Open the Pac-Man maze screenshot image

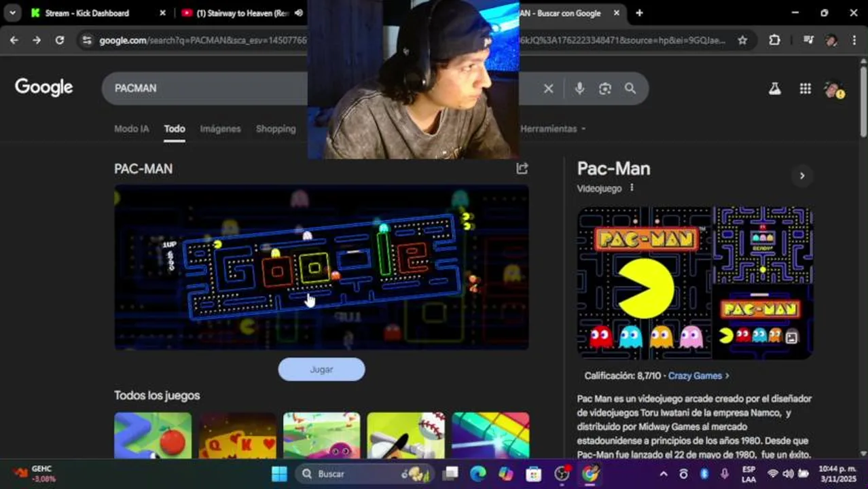pyautogui.click(x=763, y=245)
